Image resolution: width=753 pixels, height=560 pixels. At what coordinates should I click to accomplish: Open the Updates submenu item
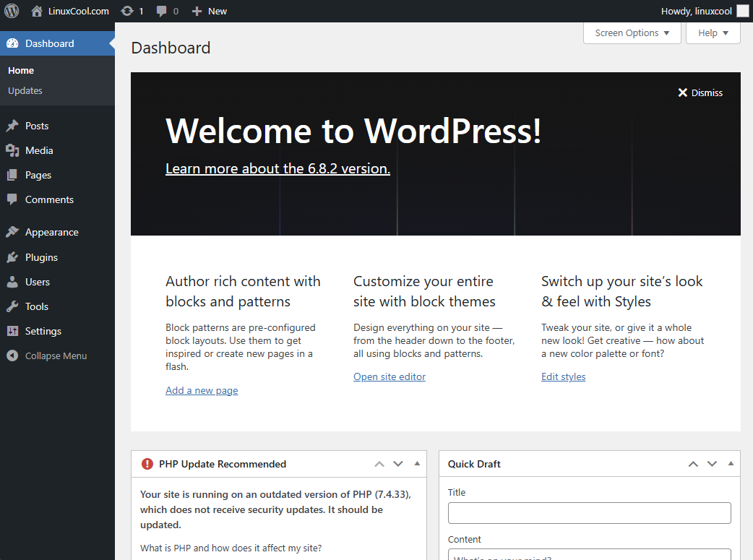click(25, 91)
